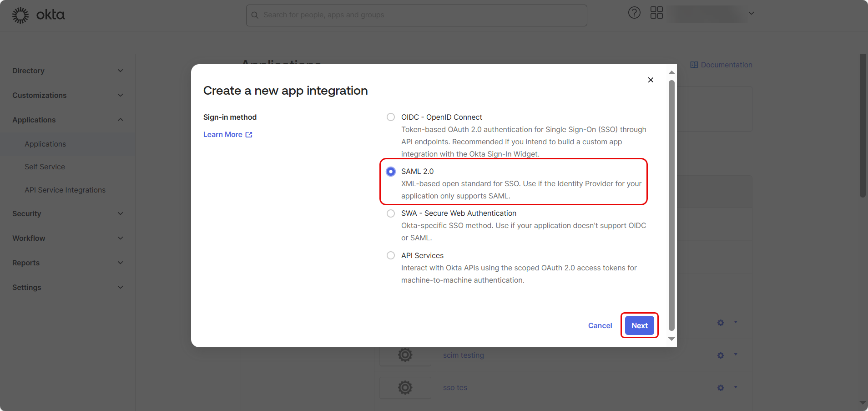
Task: Open the help question mark icon
Action: pyautogui.click(x=634, y=13)
